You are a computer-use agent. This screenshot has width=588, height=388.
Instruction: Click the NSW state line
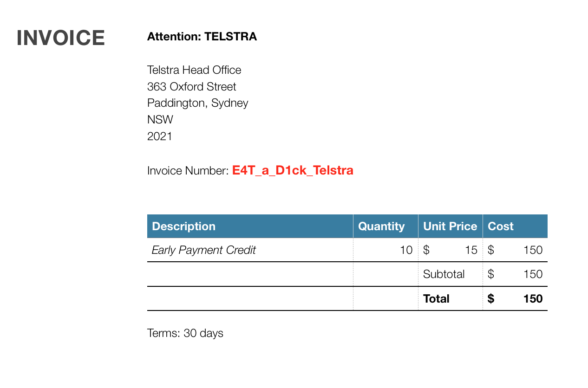(x=160, y=120)
